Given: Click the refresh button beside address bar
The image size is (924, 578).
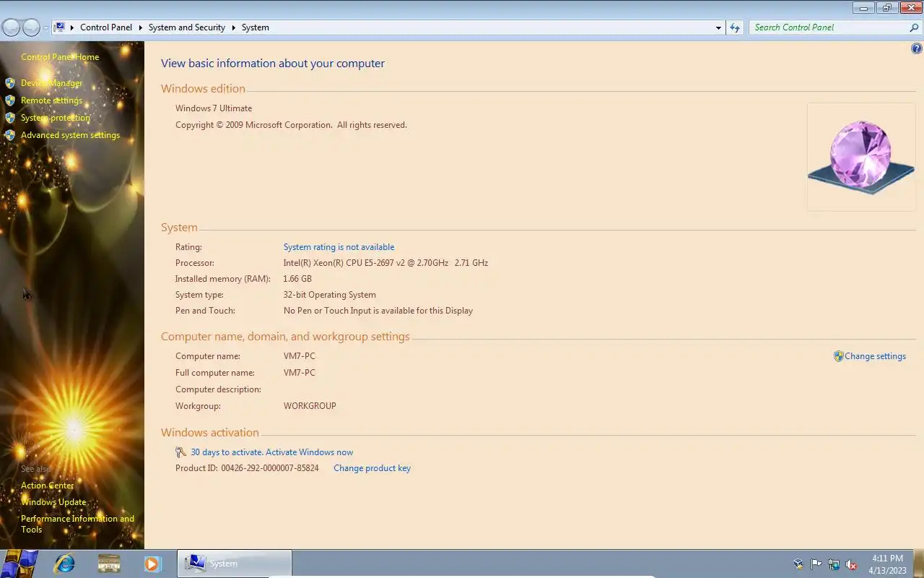Looking at the screenshot, I should click(735, 27).
